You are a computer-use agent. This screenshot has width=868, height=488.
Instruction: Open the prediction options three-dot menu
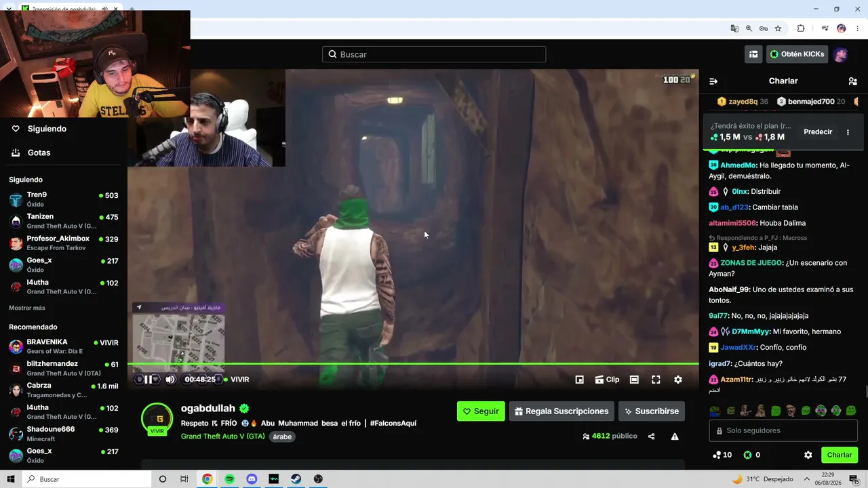[848, 132]
